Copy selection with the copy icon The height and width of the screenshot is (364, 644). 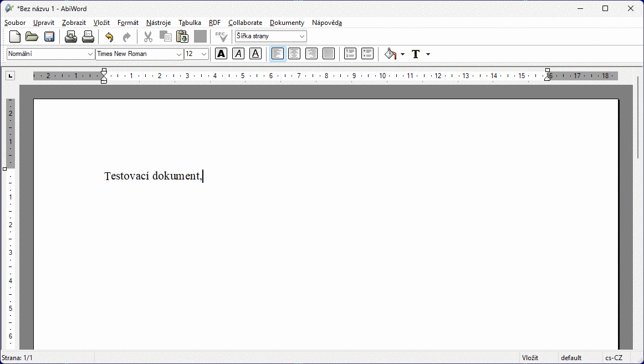coord(166,37)
